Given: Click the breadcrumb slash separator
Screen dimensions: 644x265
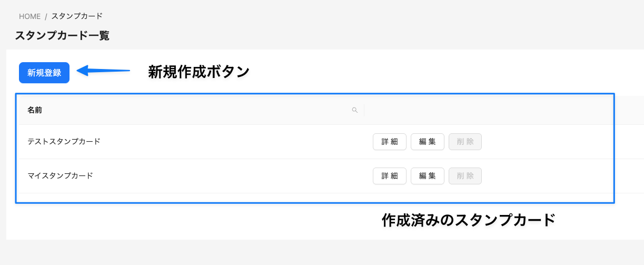Looking at the screenshot, I should point(46,16).
